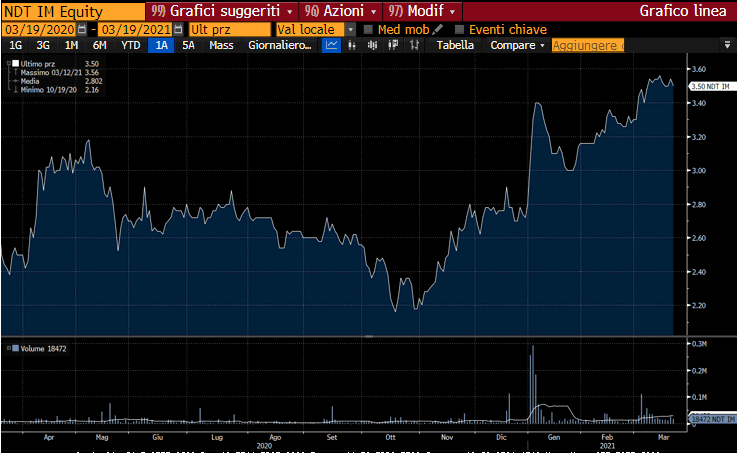Screen dimensions: 739x453
Task: Expand the Val locale dropdown
Action: (x=350, y=29)
